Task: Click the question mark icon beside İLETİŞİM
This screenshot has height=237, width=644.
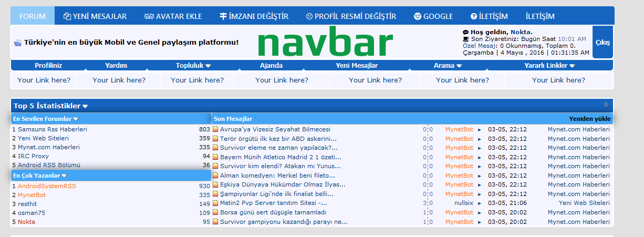Action: 474,16
